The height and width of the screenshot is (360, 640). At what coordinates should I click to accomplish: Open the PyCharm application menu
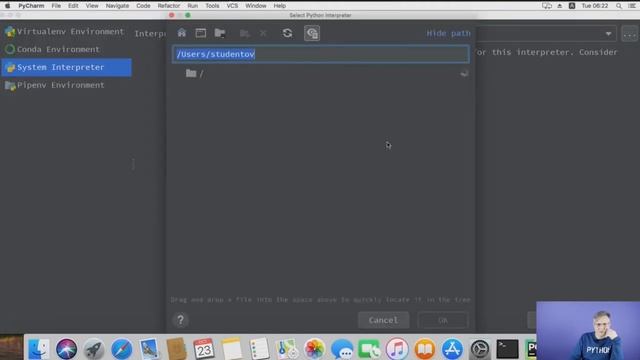pos(31,6)
